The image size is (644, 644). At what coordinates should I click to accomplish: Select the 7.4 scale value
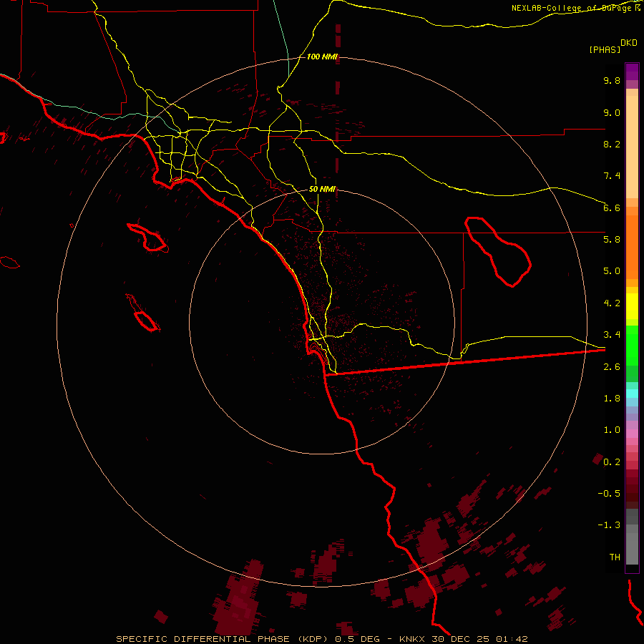612,176
